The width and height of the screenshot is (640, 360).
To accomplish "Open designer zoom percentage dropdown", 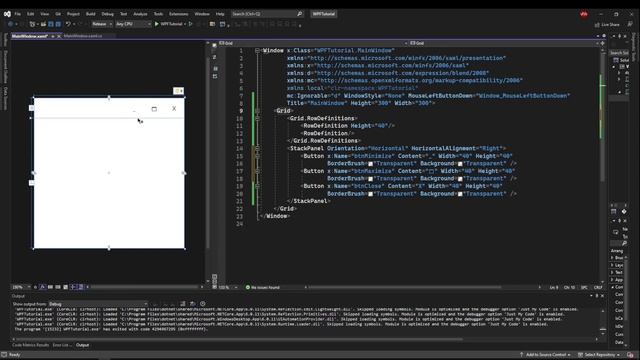I will tap(21, 287).
